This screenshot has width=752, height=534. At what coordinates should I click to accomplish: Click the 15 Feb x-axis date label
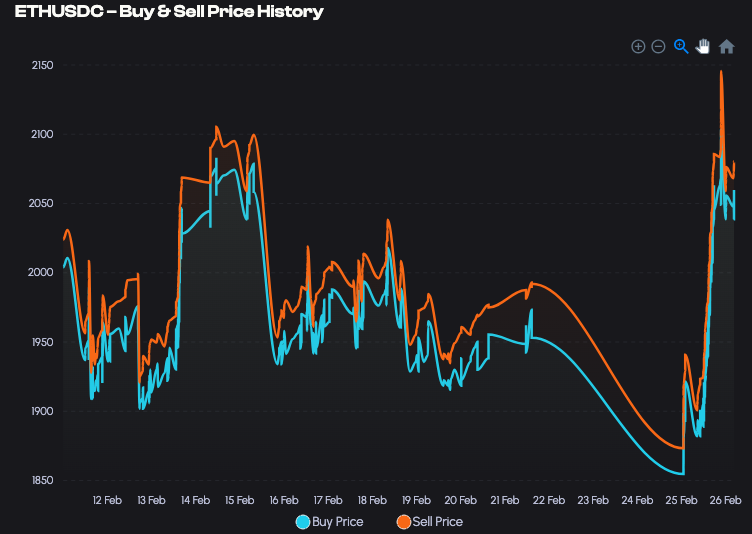[239, 500]
